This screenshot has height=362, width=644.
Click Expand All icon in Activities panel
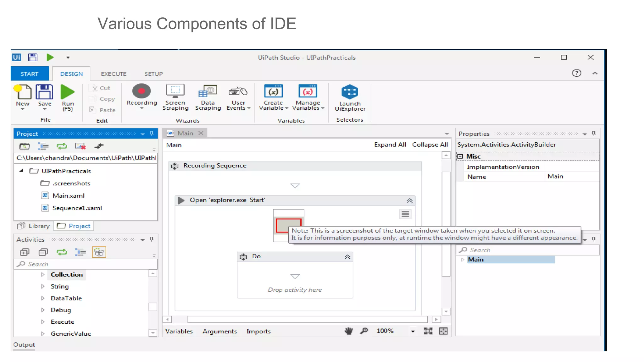tap(25, 252)
